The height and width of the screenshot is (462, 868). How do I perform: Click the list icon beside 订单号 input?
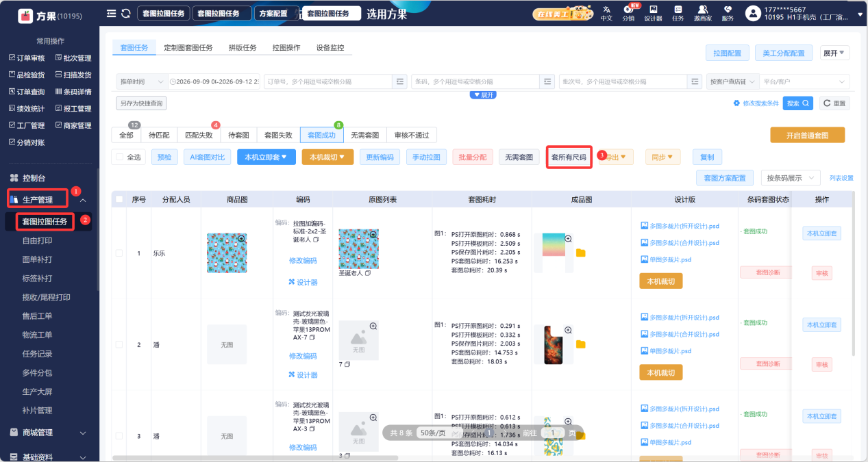[x=400, y=81]
